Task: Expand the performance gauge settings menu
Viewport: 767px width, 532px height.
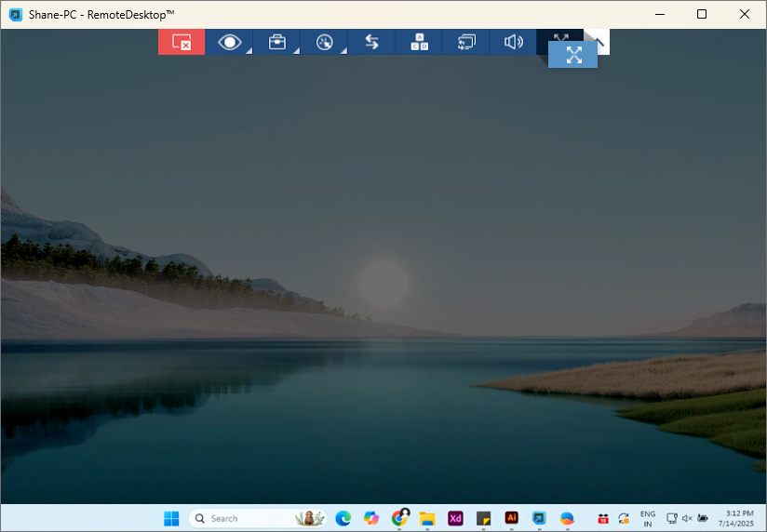Action: (324, 42)
